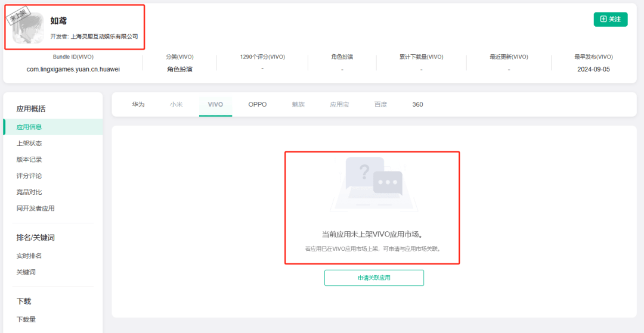Viewport: 644px width, 333px height.
Task: Switch to the 360 tab
Action: pyautogui.click(x=417, y=105)
